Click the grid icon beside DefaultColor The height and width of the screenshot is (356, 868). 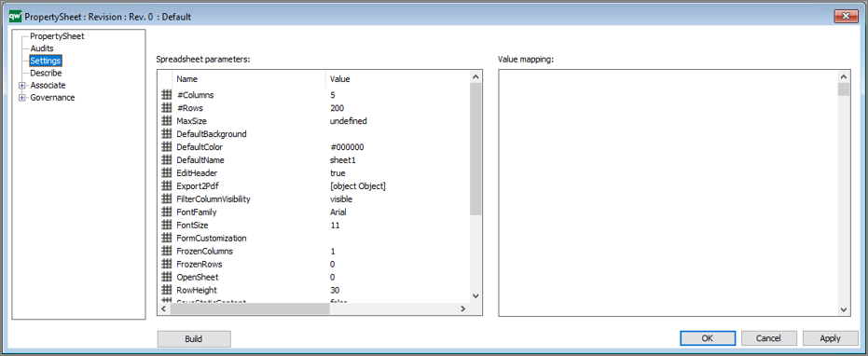[166, 147]
